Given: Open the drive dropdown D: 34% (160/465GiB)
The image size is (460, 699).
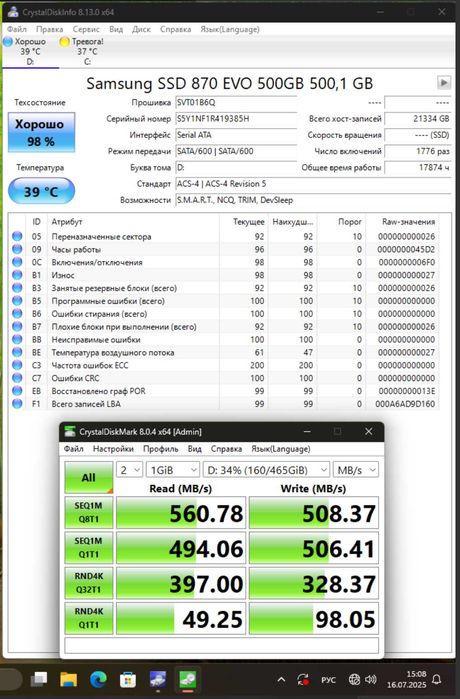Looking at the screenshot, I should point(267,470).
